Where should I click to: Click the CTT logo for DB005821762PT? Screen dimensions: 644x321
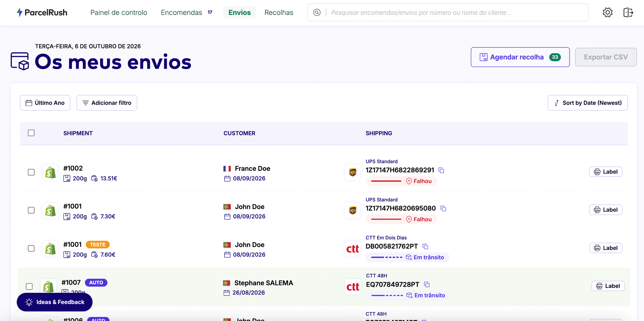click(353, 249)
